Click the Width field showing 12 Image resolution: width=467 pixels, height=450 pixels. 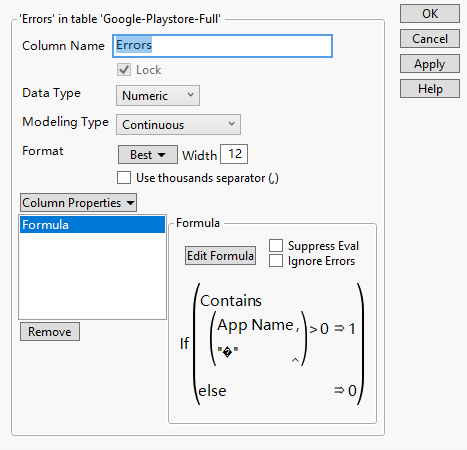(x=234, y=154)
